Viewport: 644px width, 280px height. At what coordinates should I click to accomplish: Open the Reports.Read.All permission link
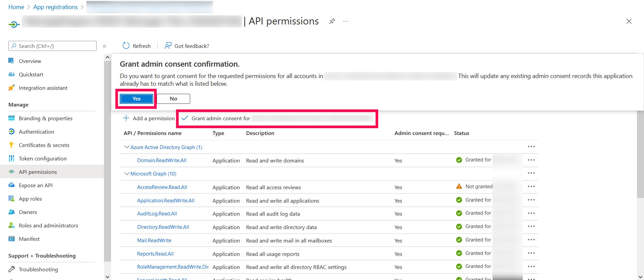155,254
